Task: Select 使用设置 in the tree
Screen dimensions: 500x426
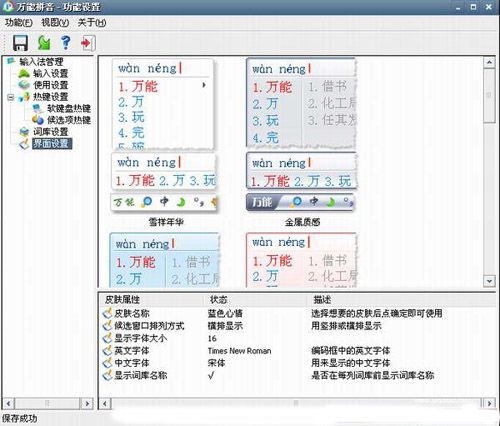Action: coord(50,85)
